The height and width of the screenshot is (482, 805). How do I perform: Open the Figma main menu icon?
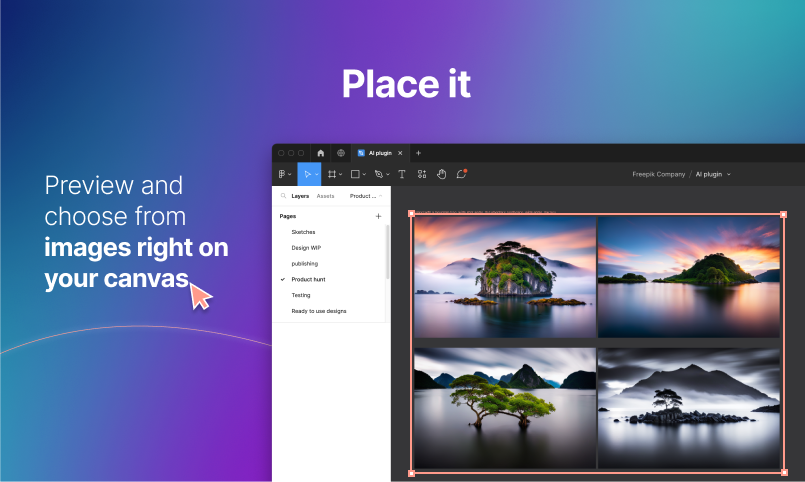[282, 174]
